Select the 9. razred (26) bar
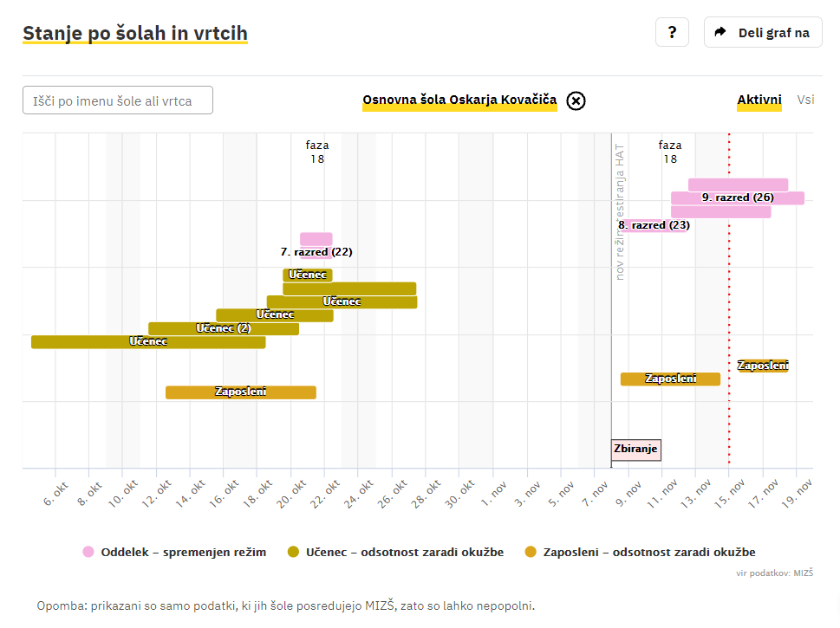The width and height of the screenshot is (840, 628). pos(737,197)
